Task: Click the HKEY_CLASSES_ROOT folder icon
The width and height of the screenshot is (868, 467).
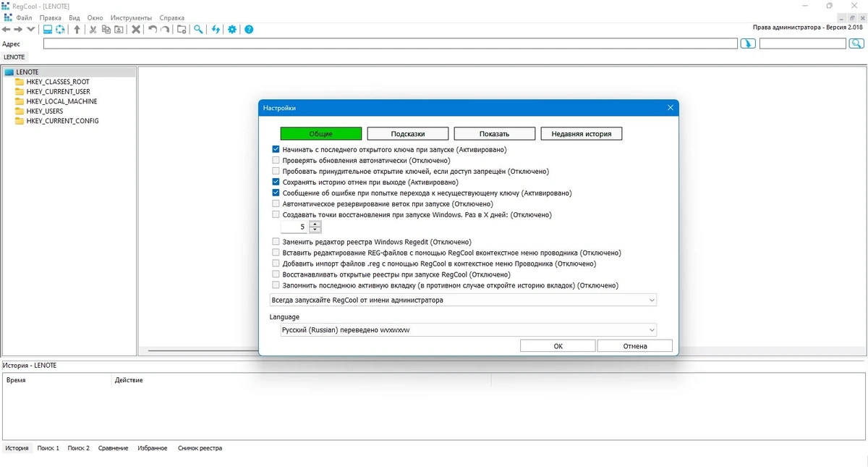Action: pos(20,82)
